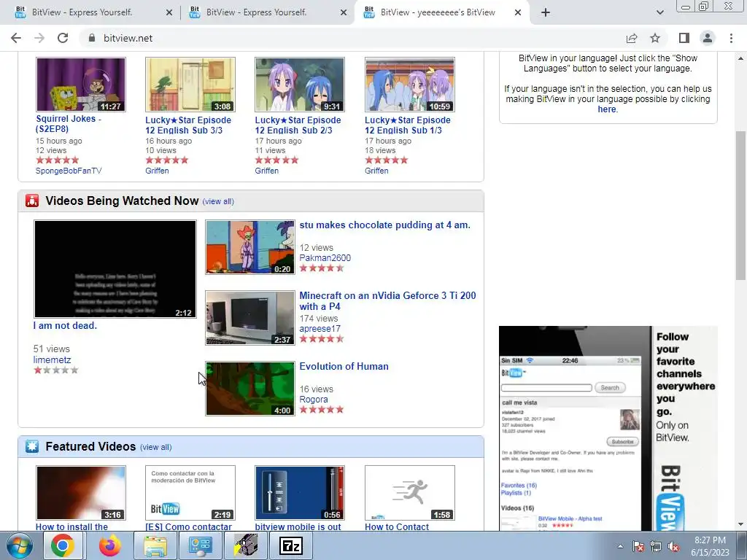
Task: Open the side panel icon
Action: tap(684, 38)
